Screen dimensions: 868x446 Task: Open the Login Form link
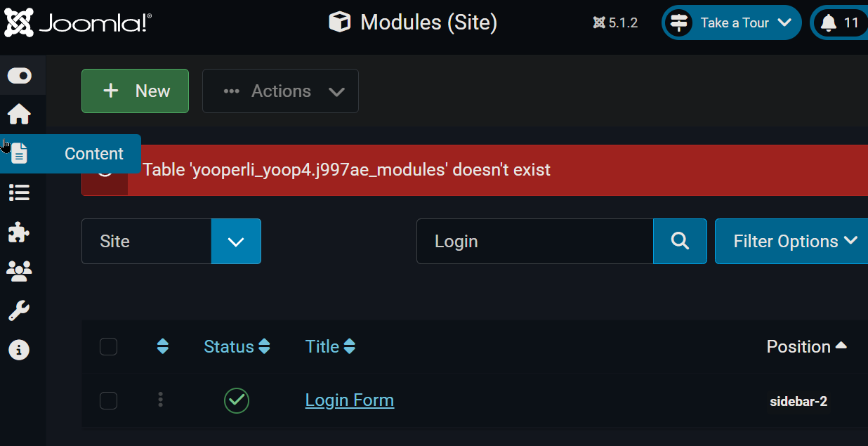349,400
